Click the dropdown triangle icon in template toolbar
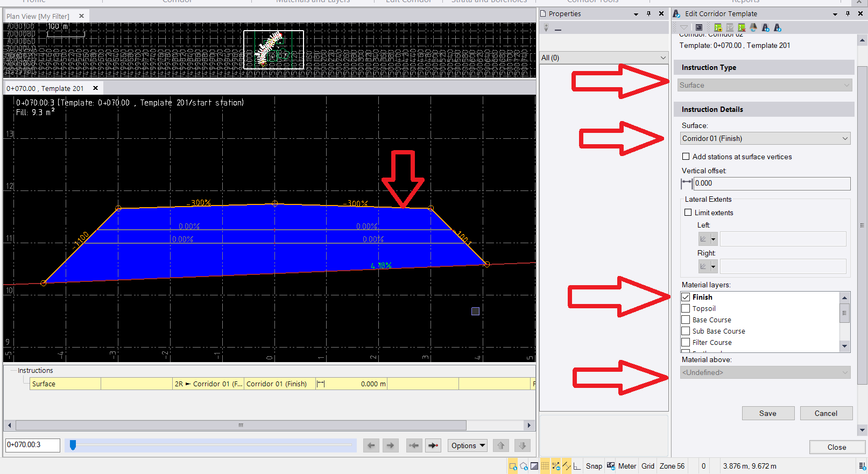 [x=684, y=27]
